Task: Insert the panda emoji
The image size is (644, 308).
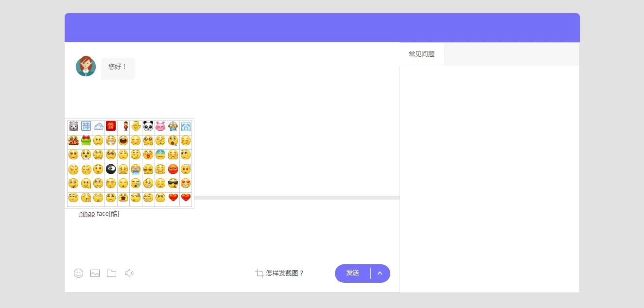Action: 148,126
